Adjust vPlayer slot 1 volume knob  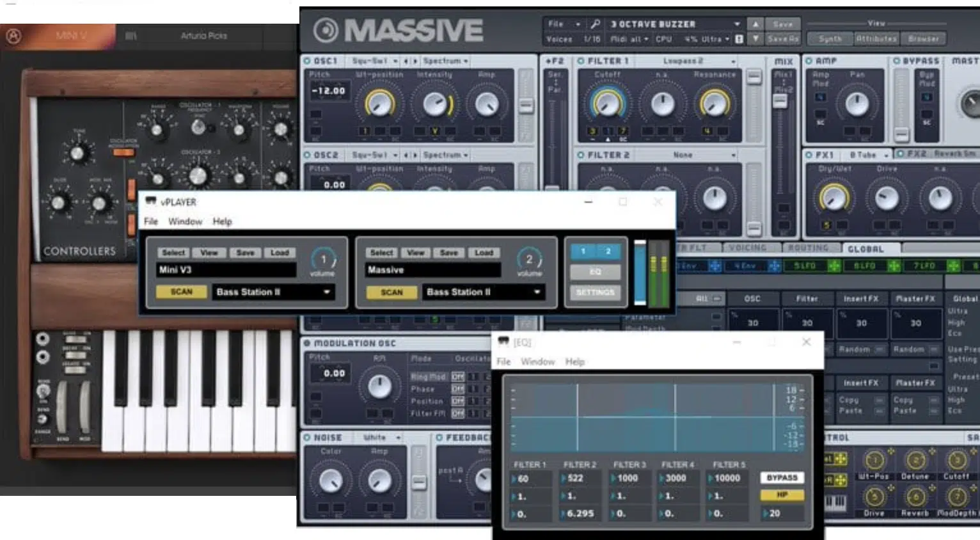324,259
